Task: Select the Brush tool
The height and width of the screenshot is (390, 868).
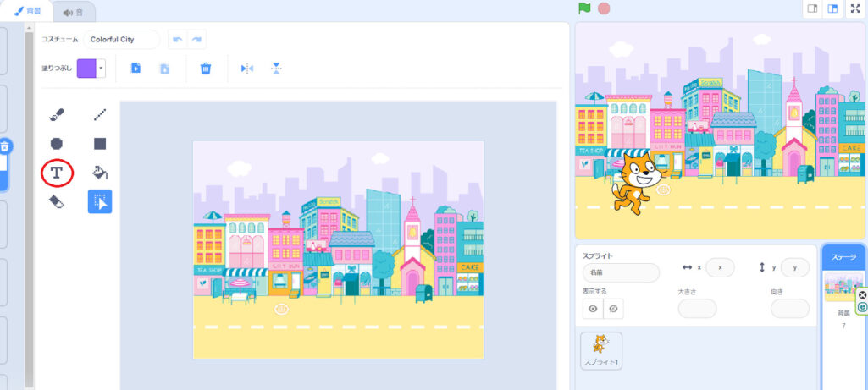Action: [x=57, y=114]
